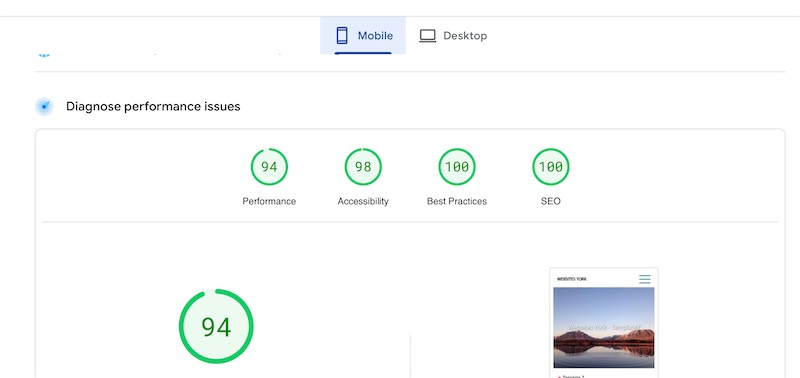Screen dimensions: 800x378
Task: Click the desktop laptop icon
Action: point(428,36)
